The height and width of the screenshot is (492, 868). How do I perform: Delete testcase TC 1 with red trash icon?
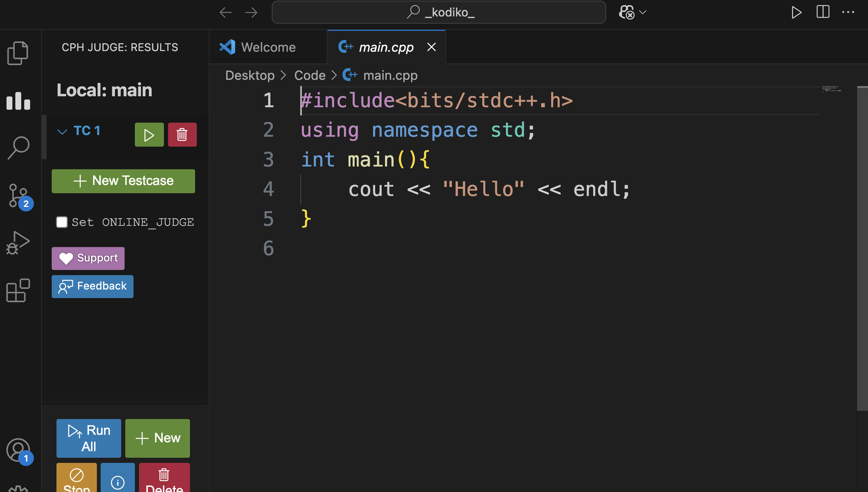[x=182, y=135]
